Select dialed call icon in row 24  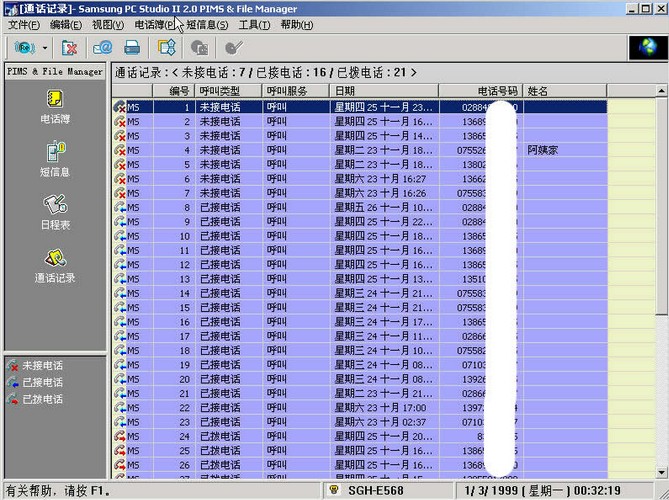(120, 436)
